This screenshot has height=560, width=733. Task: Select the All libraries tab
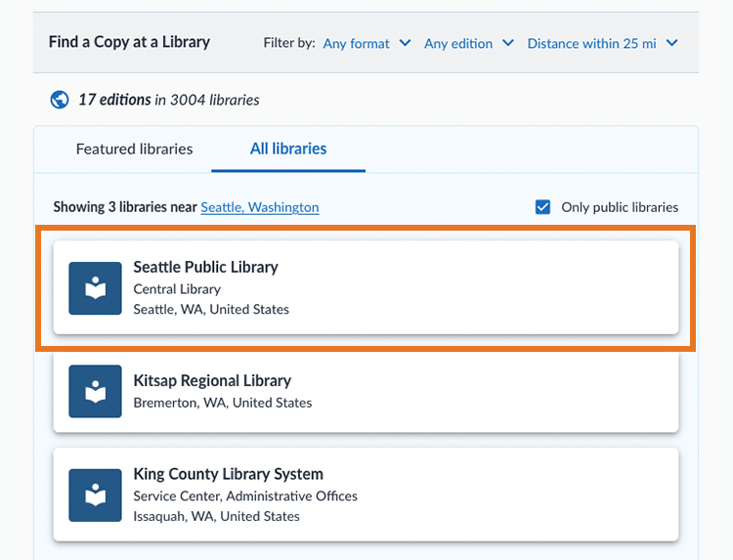(288, 150)
